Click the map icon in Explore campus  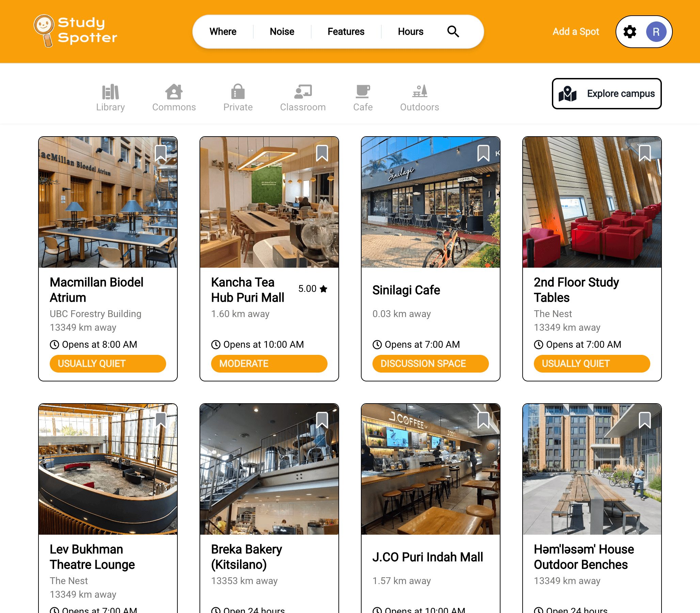568,94
